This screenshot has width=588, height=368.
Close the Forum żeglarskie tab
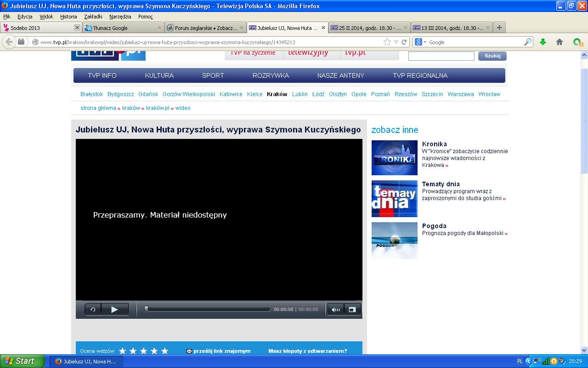[242, 28]
